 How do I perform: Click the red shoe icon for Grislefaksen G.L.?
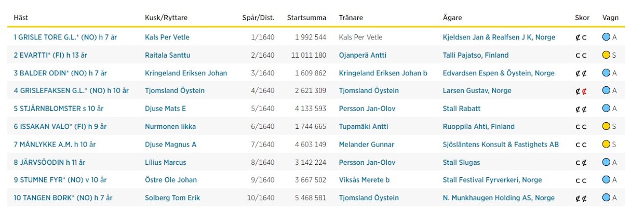[x=584, y=91]
